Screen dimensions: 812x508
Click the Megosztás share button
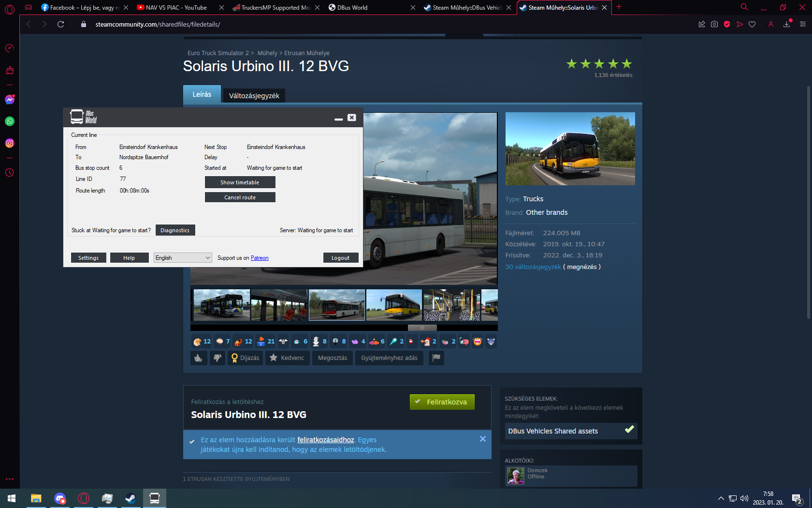click(333, 358)
